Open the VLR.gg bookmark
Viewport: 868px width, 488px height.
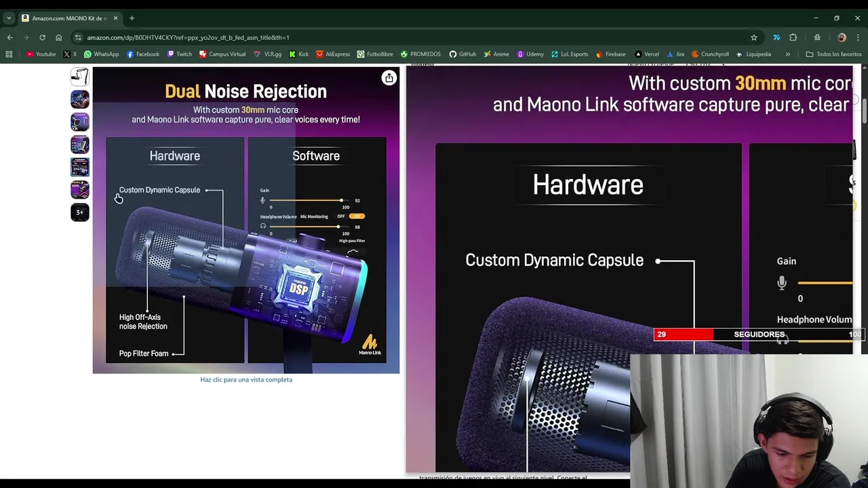click(267, 54)
